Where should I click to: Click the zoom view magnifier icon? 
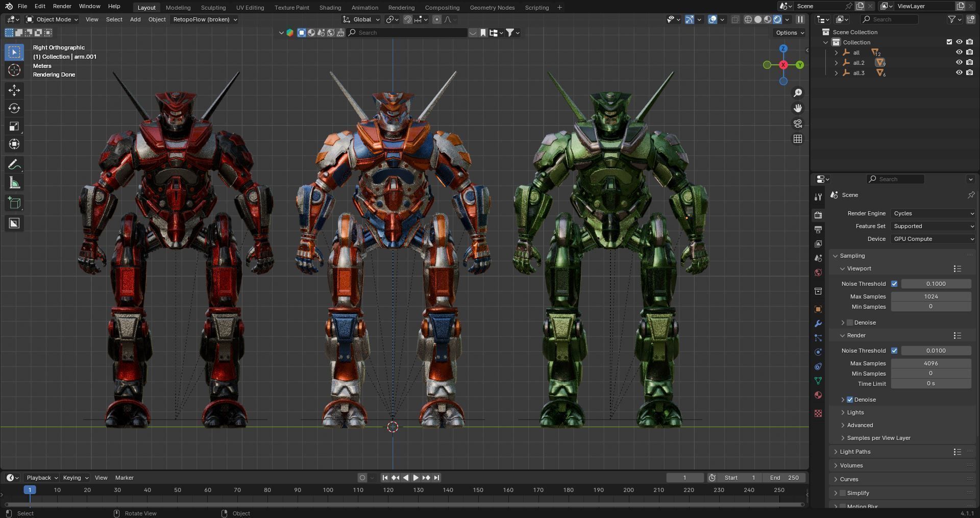tap(798, 93)
